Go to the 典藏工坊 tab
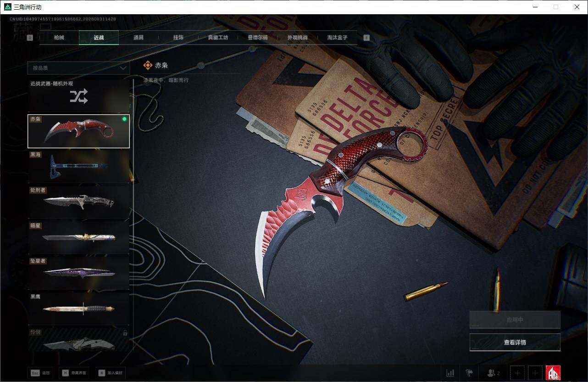 click(218, 38)
